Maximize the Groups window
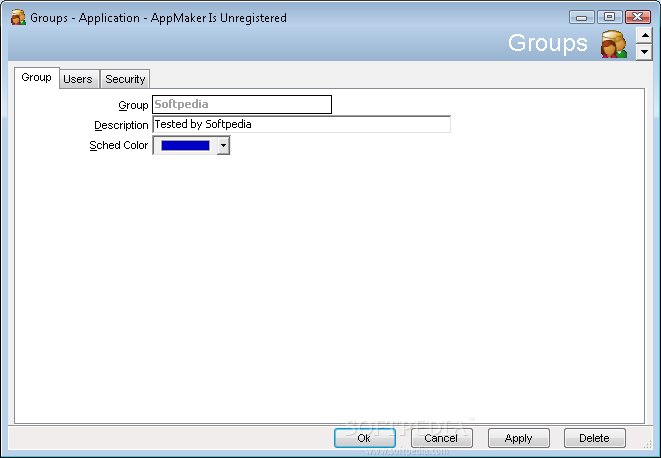 [610, 17]
